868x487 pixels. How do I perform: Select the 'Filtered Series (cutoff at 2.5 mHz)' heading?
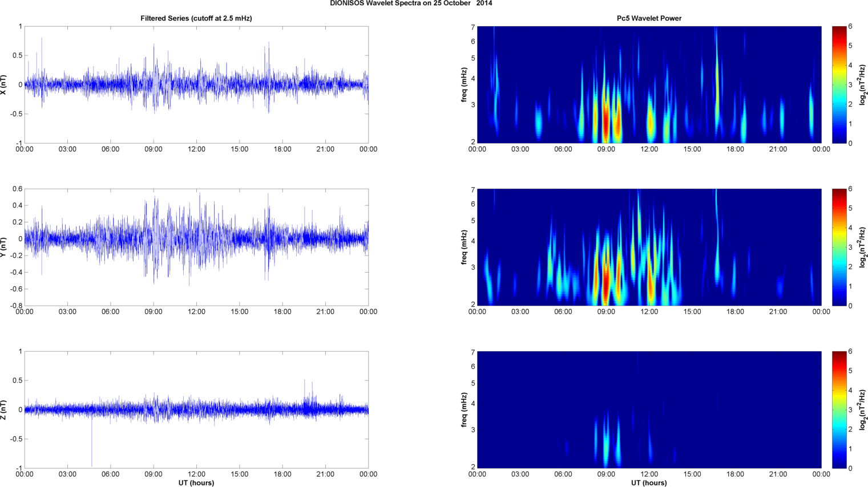click(x=196, y=18)
